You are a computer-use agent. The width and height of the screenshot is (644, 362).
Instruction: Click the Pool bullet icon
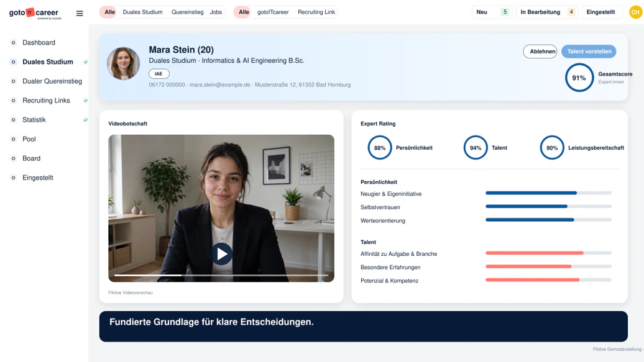(13, 139)
